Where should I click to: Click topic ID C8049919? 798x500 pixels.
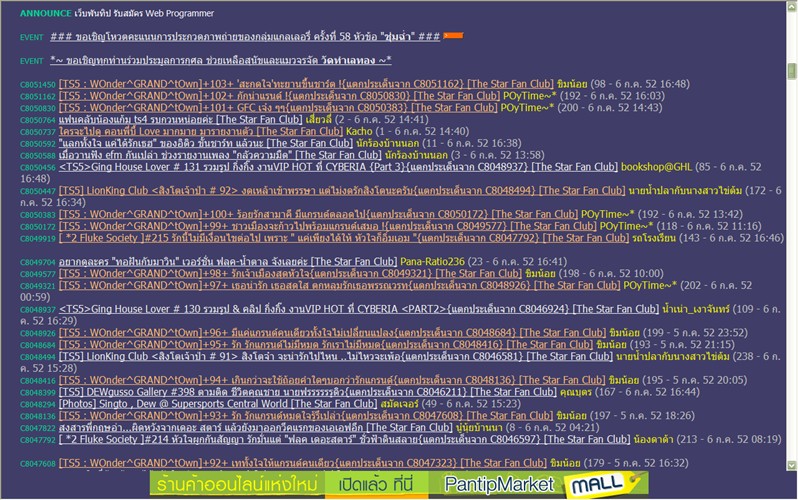pos(38,238)
